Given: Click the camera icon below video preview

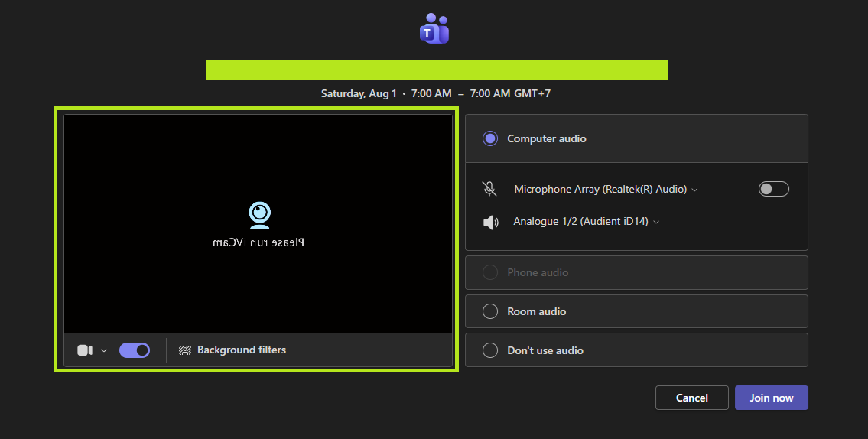Looking at the screenshot, I should point(85,350).
